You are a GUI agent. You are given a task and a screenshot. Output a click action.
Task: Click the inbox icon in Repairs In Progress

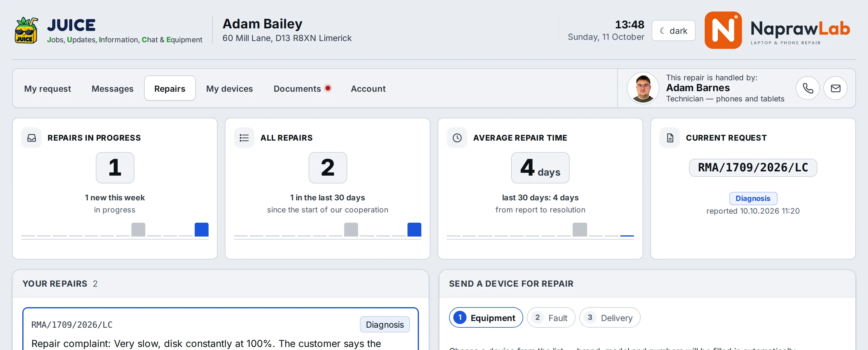(31, 138)
